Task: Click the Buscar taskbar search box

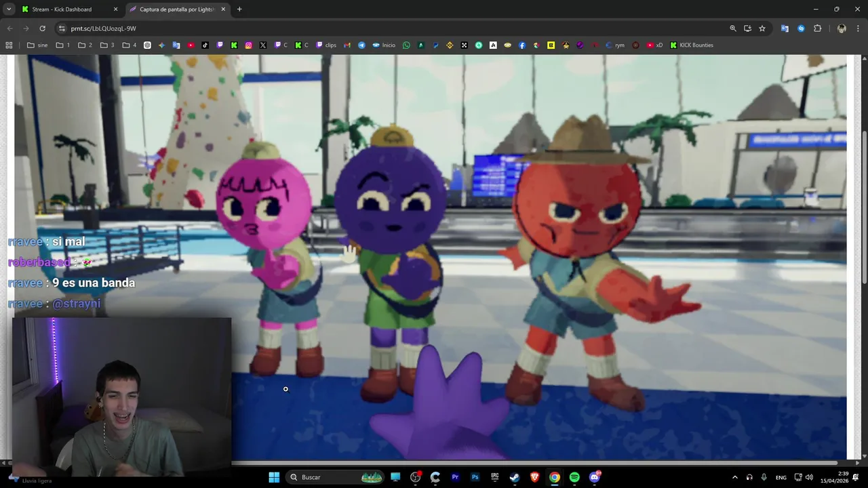Action: (x=335, y=477)
